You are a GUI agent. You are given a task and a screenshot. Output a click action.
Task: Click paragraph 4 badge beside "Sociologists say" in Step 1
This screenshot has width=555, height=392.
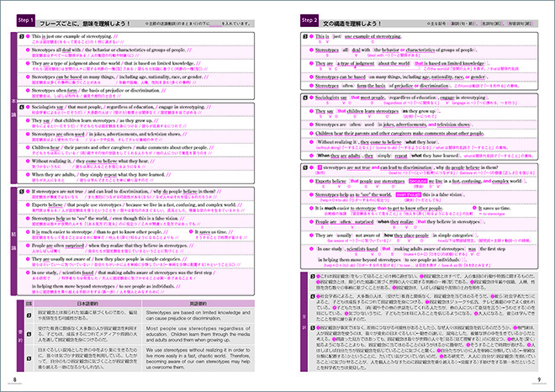(x=22, y=107)
